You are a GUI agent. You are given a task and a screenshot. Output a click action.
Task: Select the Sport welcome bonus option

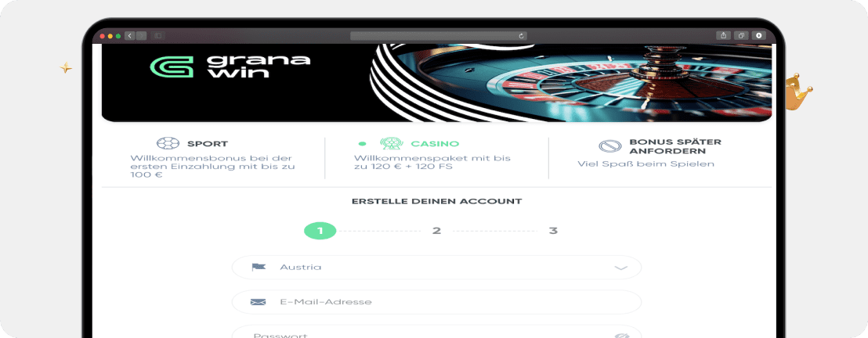[x=213, y=159]
